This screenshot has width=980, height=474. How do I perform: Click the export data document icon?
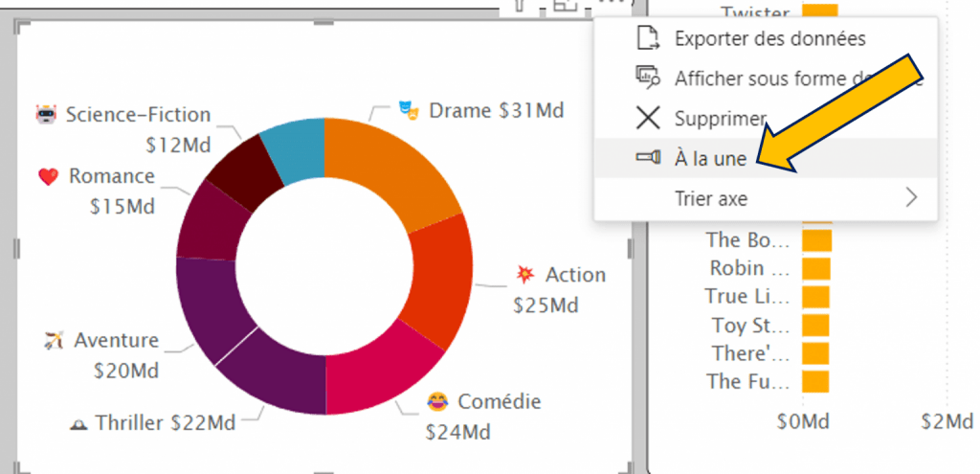pos(648,38)
